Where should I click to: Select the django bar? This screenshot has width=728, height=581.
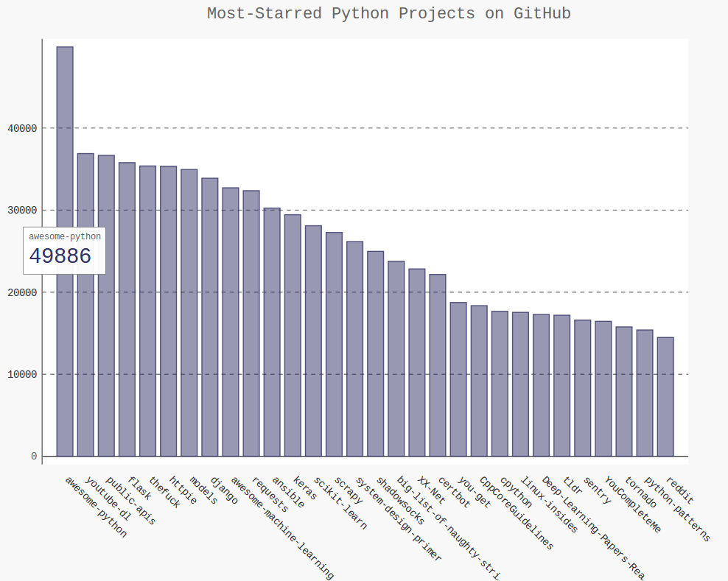tap(210, 317)
